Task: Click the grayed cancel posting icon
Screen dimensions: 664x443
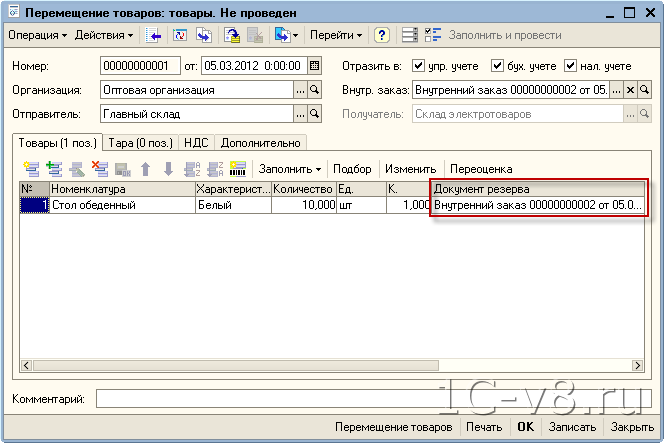Action: [255, 35]
